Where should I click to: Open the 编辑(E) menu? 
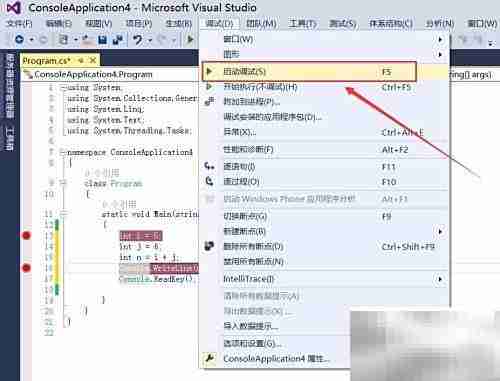pos(59,24)
